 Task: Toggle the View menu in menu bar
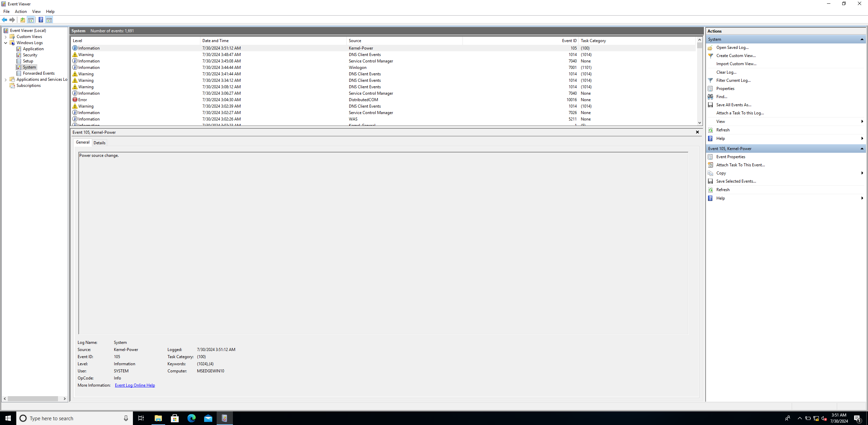(x=36, y=12)
